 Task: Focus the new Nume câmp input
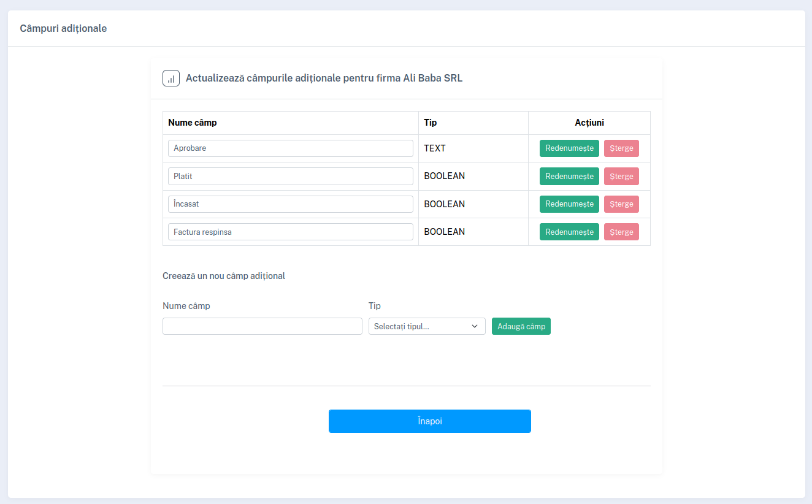tap(262, 326)
